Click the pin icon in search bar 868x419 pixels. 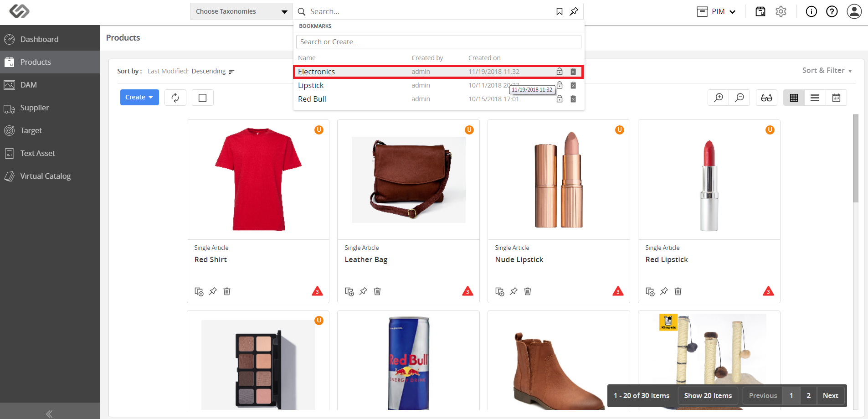[574, 11]
